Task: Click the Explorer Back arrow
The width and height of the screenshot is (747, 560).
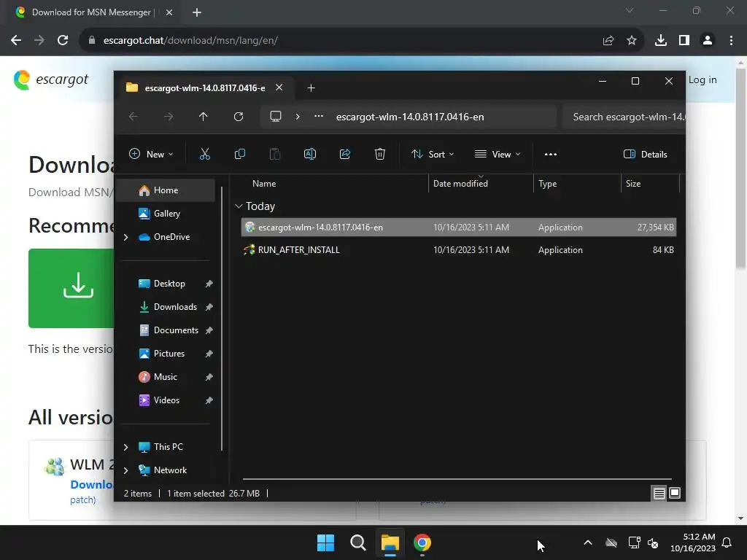Action: point(133,117)
